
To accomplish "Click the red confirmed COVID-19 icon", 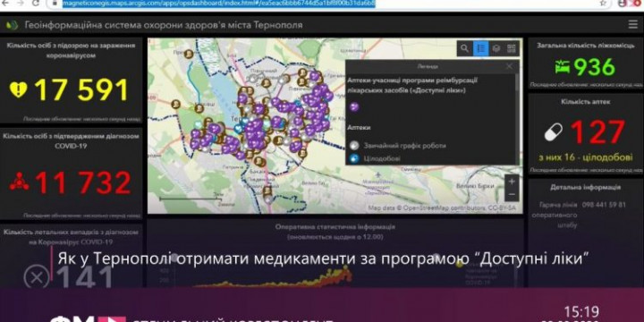I will pyautogui.click(x=19, y=182).
